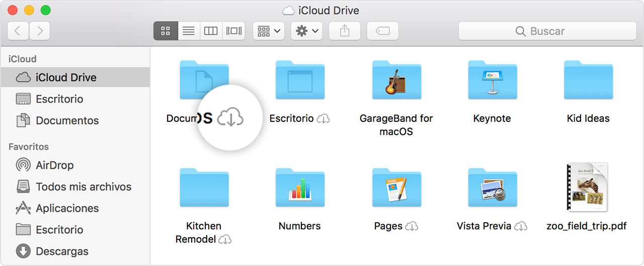Select the Kid Ideas folder icon

pyautogui.click(x=588, y=80)
